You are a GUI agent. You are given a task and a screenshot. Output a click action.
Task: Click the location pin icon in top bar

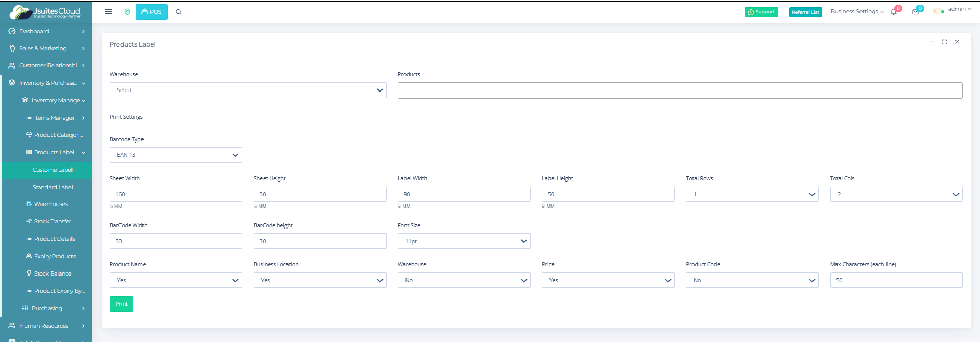[127, 12]
